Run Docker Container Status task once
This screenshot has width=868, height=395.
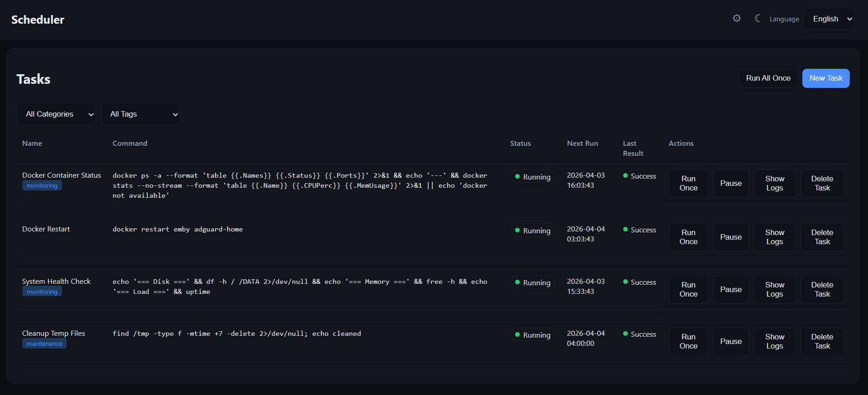[688, 184]
